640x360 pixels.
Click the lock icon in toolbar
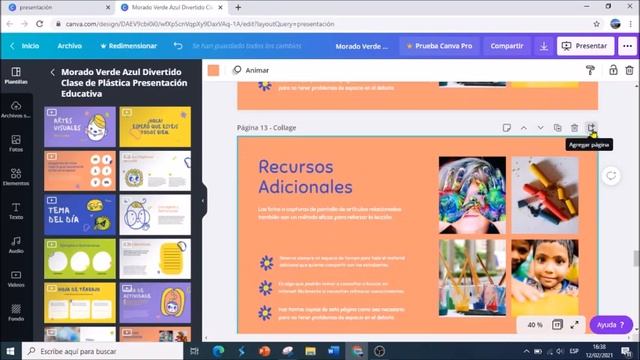613,70
